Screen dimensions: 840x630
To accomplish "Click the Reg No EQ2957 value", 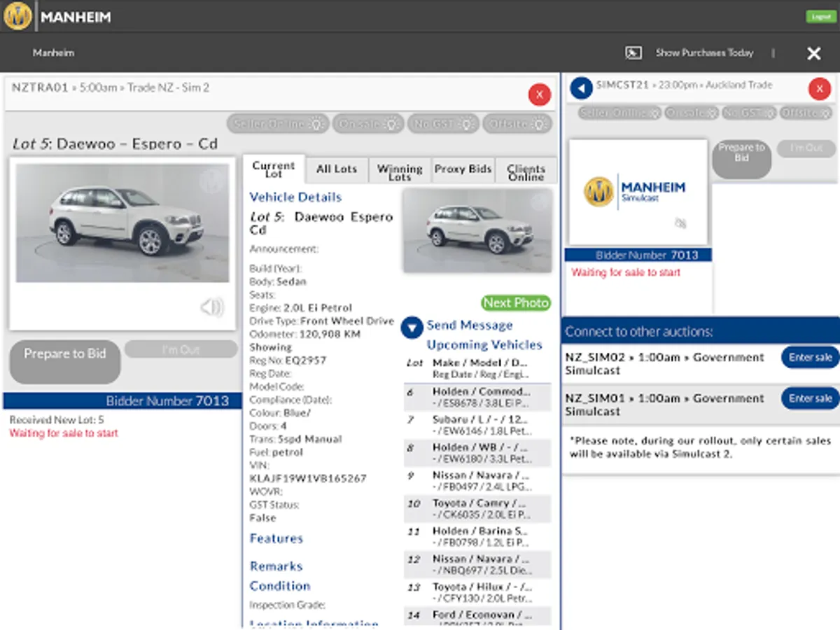I will (304, 361).
